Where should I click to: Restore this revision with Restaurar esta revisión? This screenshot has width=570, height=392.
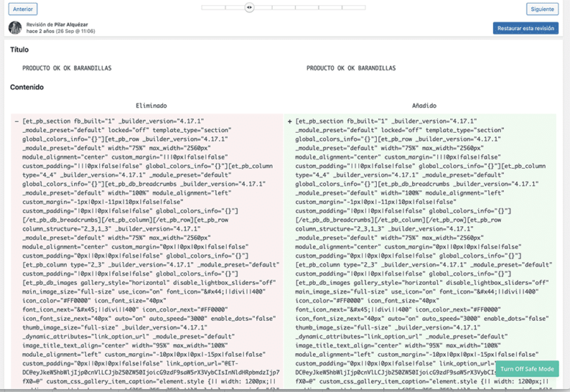(x=525, y=28)
